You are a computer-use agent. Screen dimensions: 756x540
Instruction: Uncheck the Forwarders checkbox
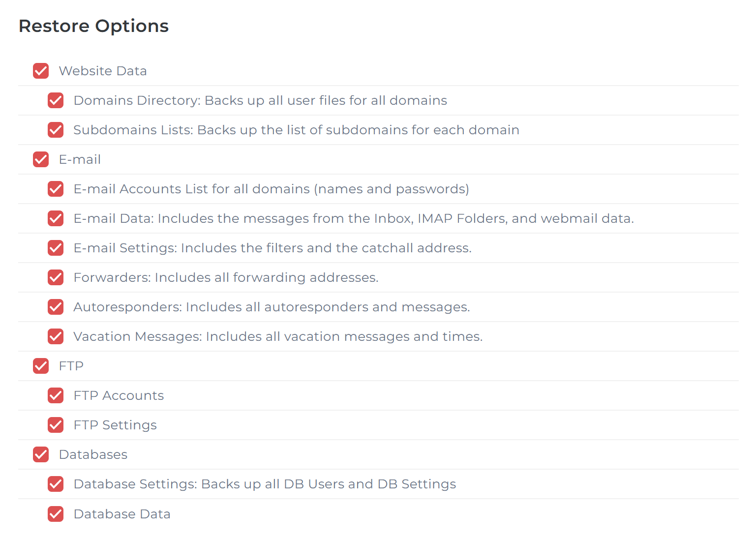(x=56, y=277)
